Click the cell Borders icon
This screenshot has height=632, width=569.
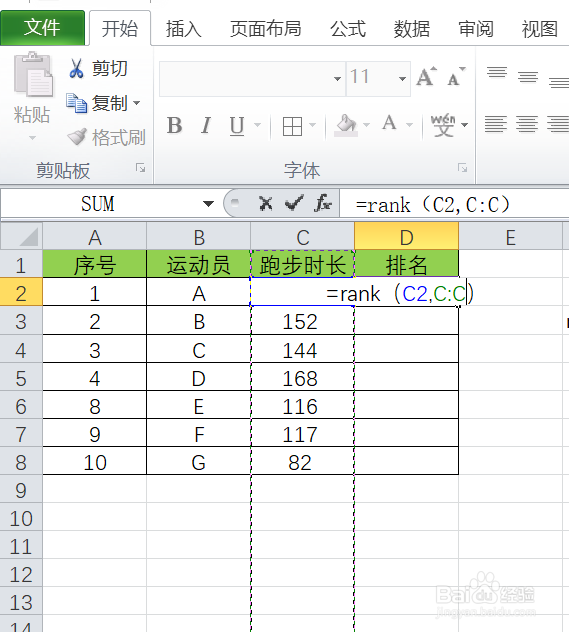[293, 126]
